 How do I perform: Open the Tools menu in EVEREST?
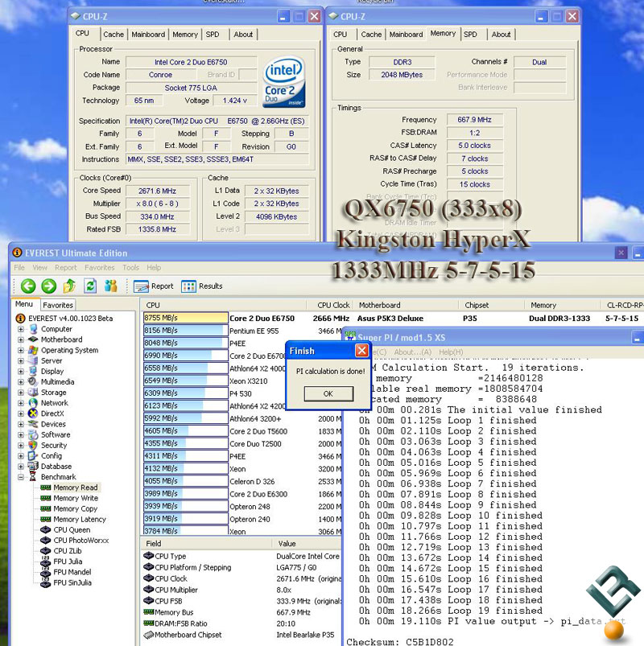[130, 268]
